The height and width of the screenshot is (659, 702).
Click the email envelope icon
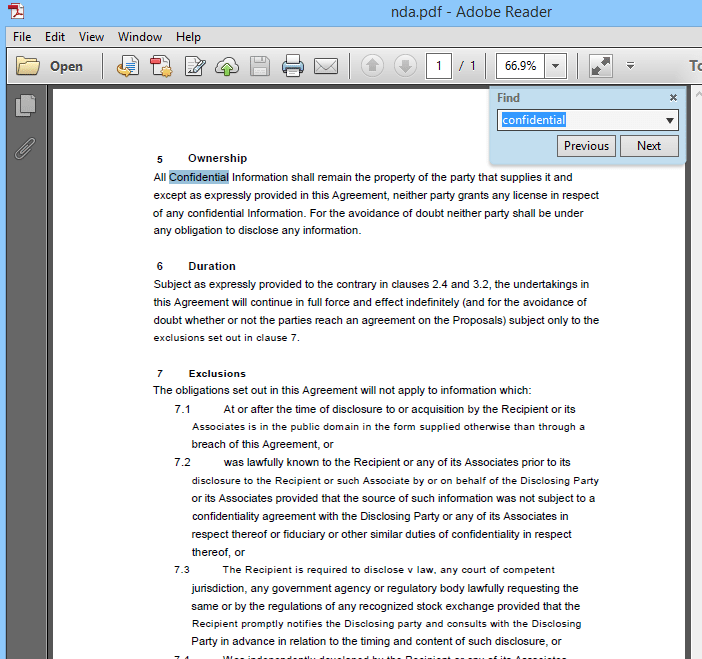tap(326, 66)
